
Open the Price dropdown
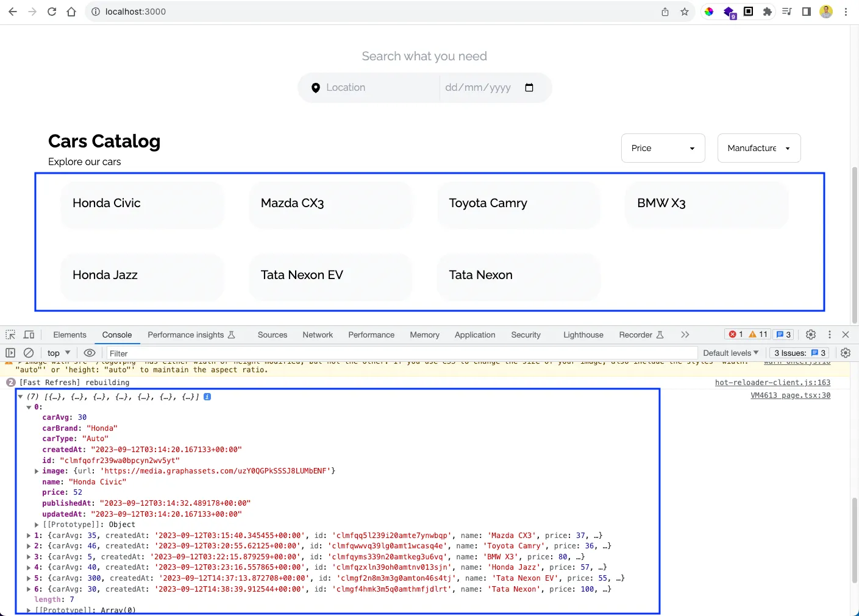[x=663, y=148]
